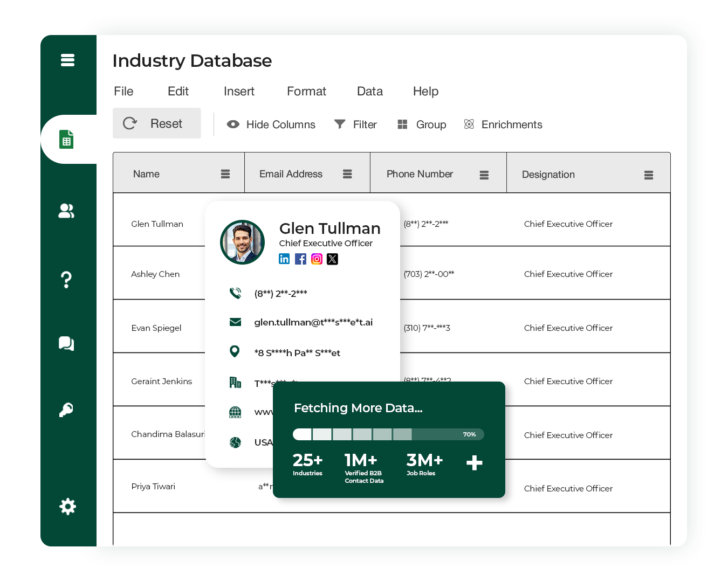
Task: Expand the hamburger menu at top left
Action: [67, 60]
